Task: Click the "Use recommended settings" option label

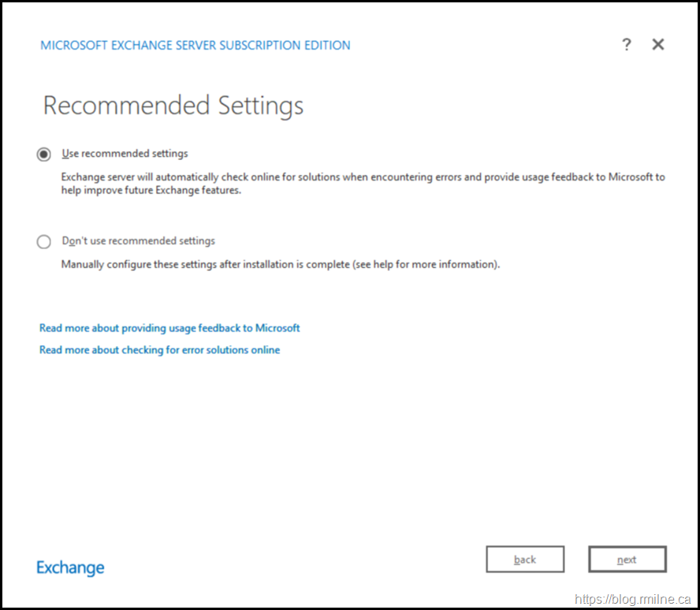Action: [125, 154]
